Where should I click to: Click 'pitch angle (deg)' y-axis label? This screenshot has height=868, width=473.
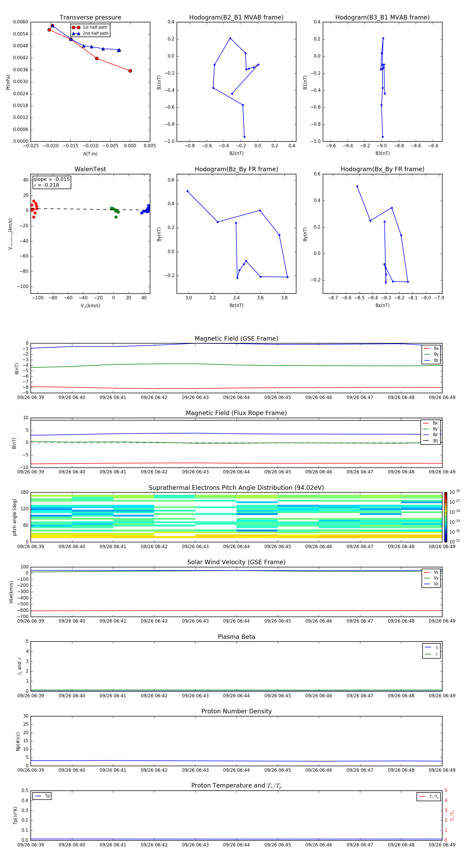tap(14, 517)
